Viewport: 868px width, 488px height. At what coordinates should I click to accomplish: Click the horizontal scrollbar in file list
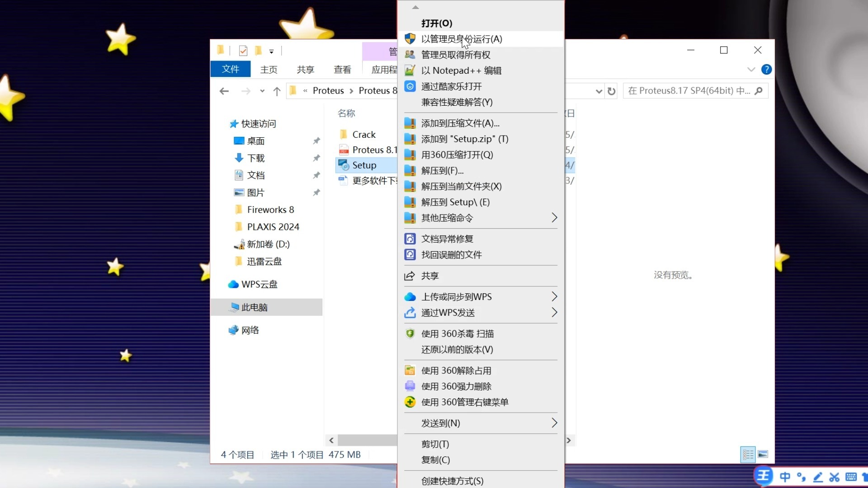pyautogui.click(x=367, y=440)
